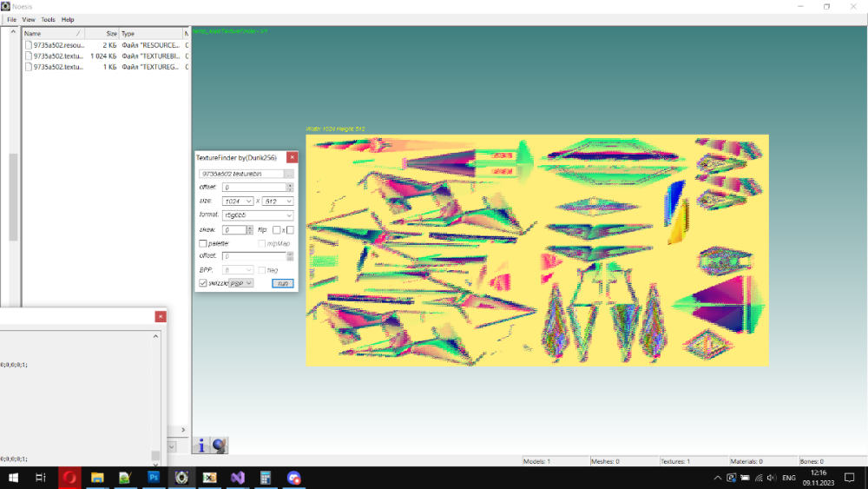Click the Noesis application icon in title bar
The height and width of the screenshot is (489, 868).
tap(5, 6)
